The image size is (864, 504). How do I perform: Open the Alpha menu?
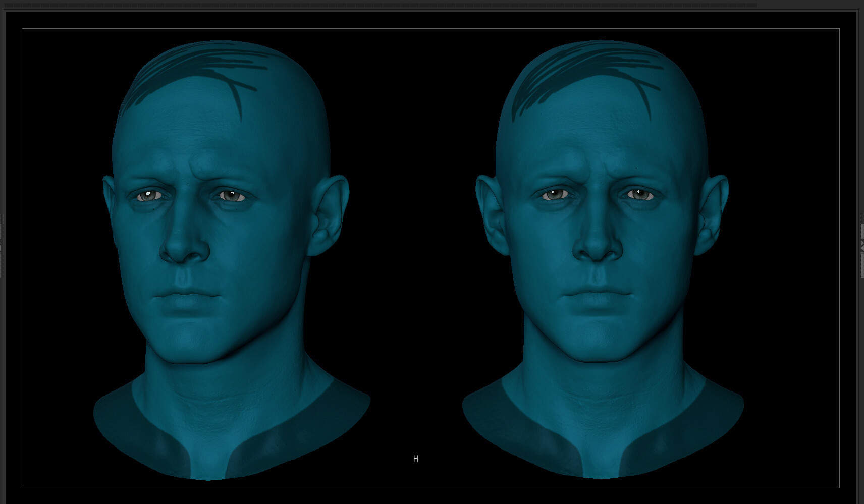(x=8, y=4)
